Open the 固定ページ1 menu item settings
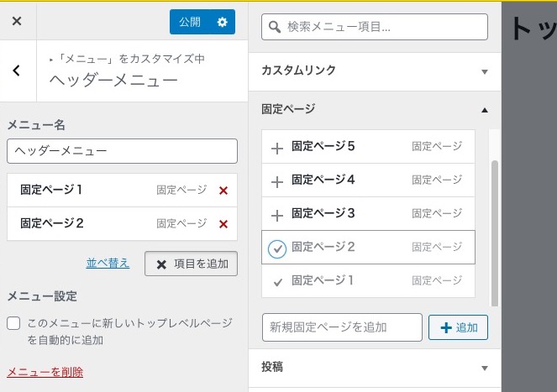This screenshot has height=392, width=557. [x=84, y=191]
